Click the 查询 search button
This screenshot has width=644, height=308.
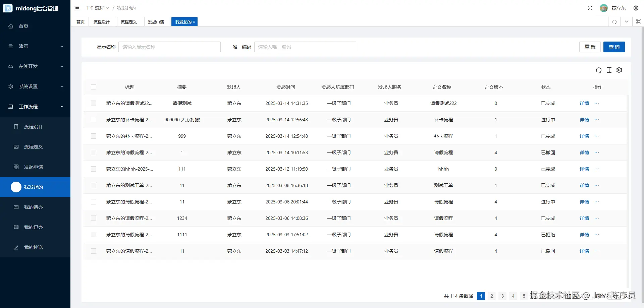pyautogui.click(x=614, y=47)
